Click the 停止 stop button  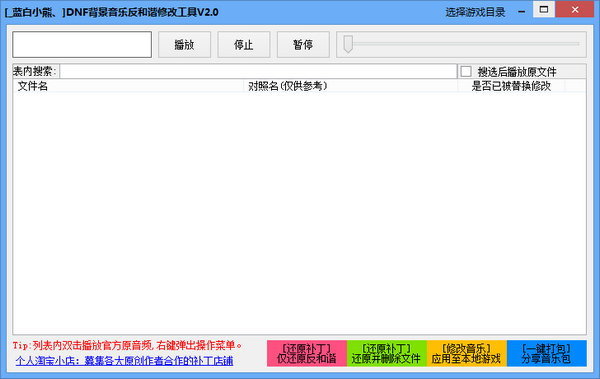244,45
